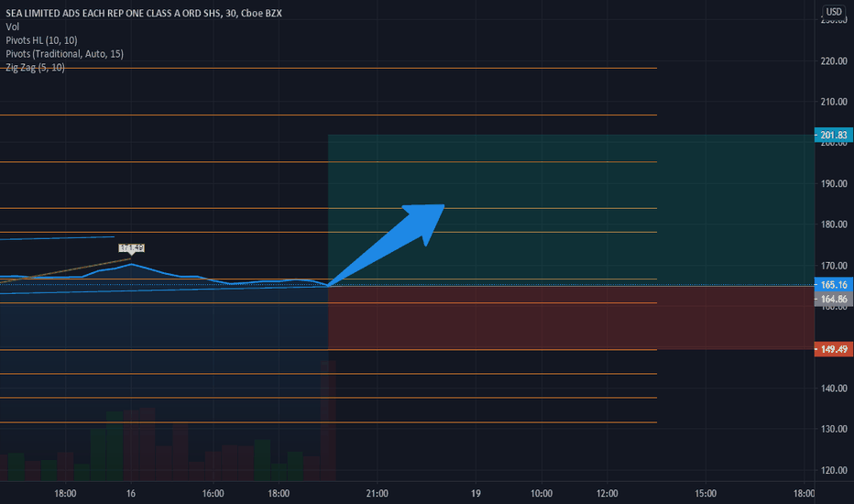The image size is (854, 504).
Task: Click the 201.83 profit target price label
Action: 834,135
